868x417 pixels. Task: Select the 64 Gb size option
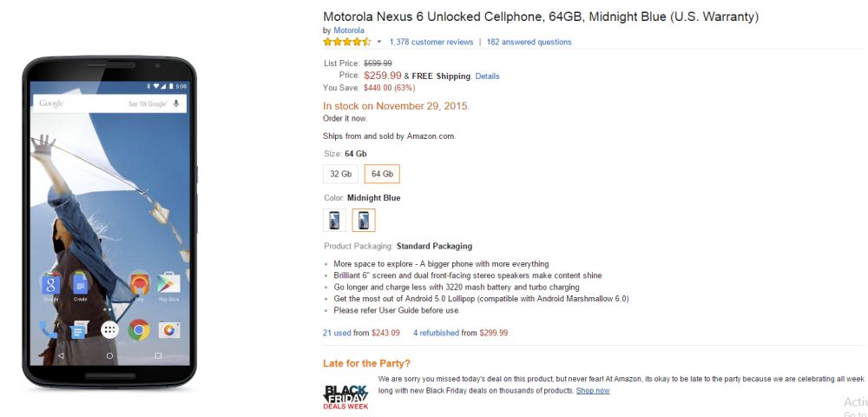click(382, 174)
